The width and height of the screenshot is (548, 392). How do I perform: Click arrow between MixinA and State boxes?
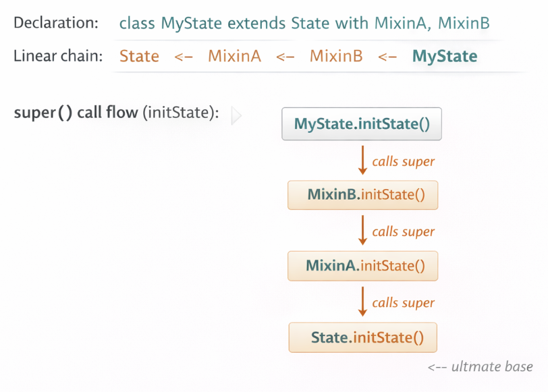(x=362, y=302)
